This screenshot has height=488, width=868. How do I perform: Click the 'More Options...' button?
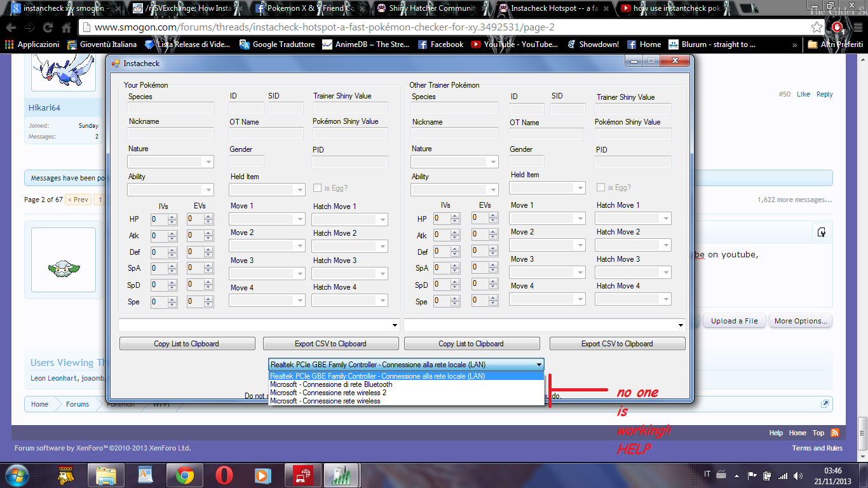point(801,321)
